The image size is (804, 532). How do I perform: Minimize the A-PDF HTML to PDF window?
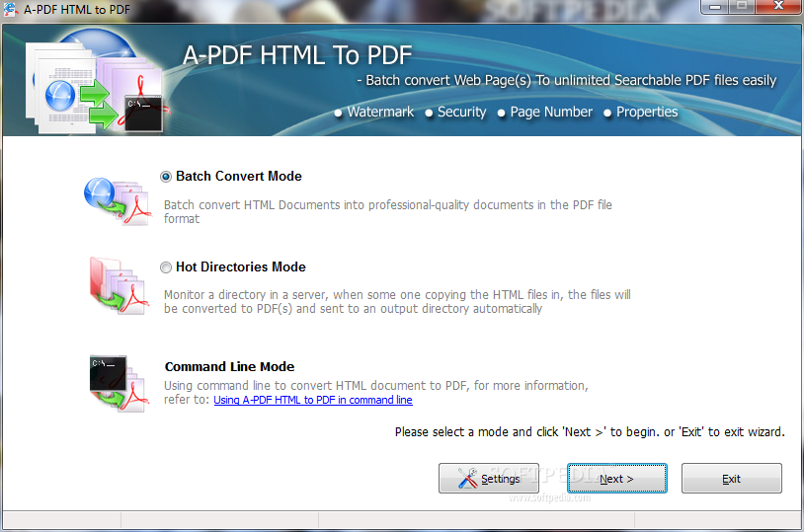715,7
